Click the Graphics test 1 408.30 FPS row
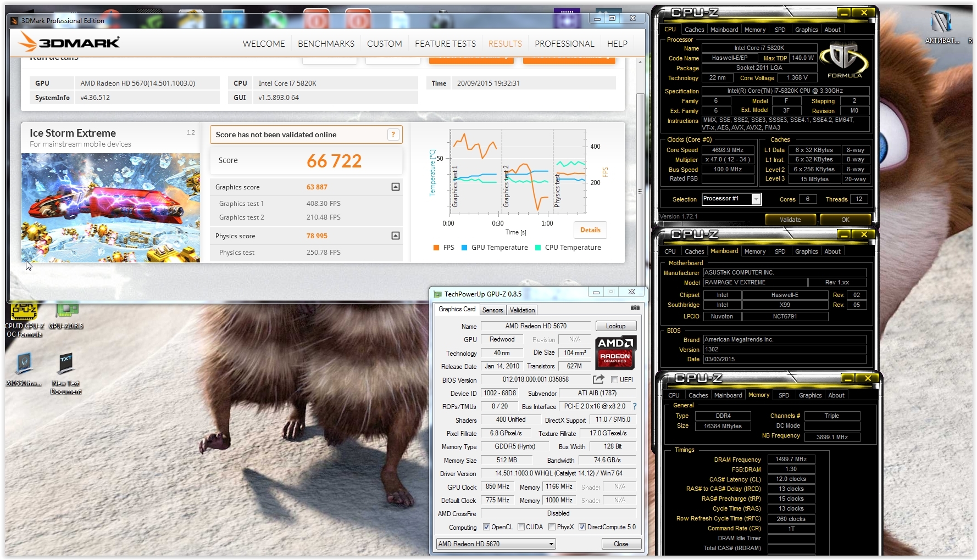The image size is (977, 560). point(306,204)
